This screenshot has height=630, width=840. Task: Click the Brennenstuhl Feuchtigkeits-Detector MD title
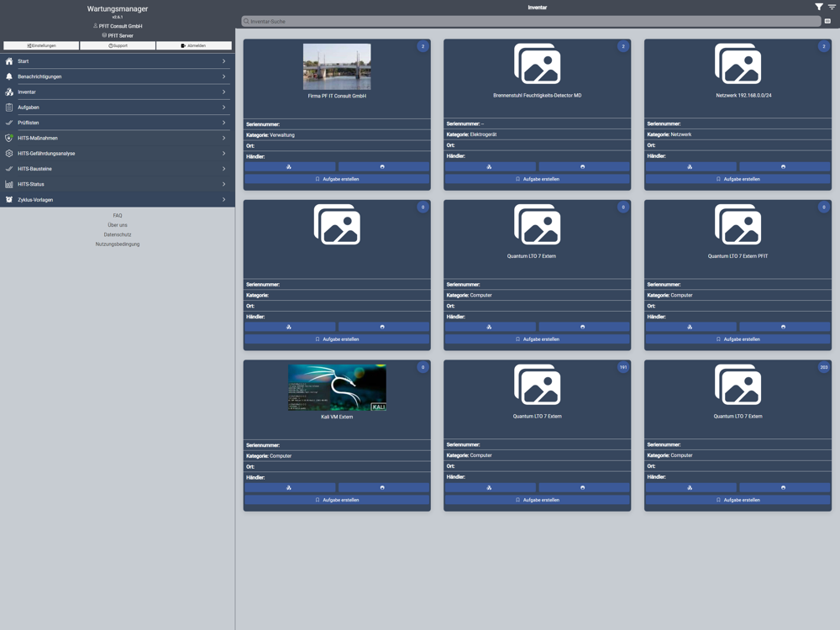pyautogui.click(x=538, y=96)
